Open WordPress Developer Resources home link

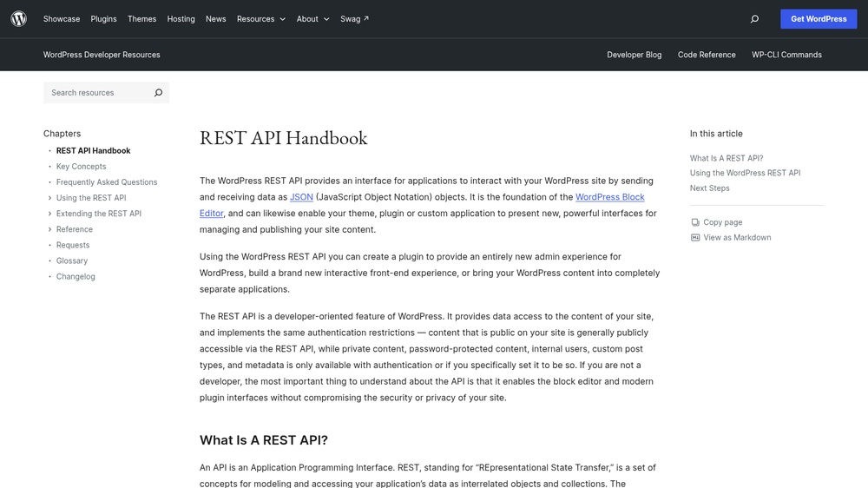point(102,55)
